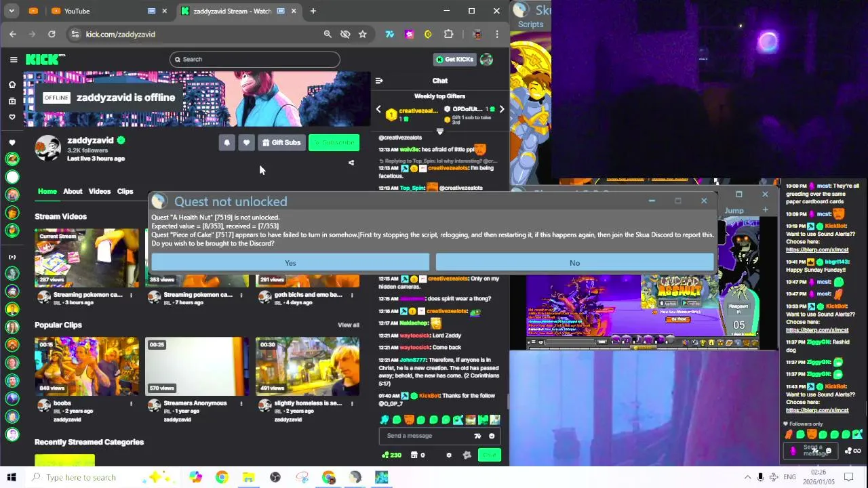The height and width of the screenshot is (488, 868).
Task: Open the Home icon in Kick sidebar
Action: click(12, 85)
